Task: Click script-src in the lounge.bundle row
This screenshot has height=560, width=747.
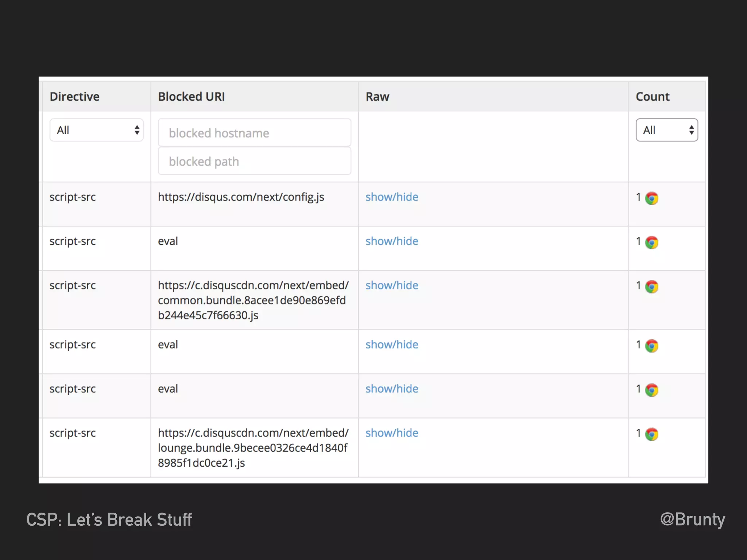Action: [x=73, y=433]
